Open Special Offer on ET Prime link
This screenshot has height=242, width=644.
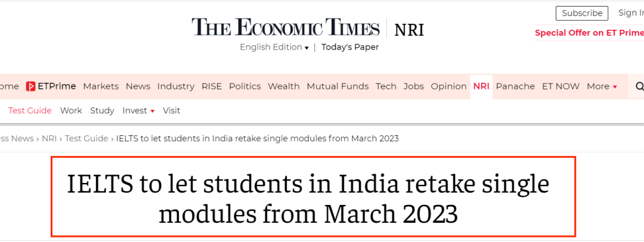click(589, 33)
